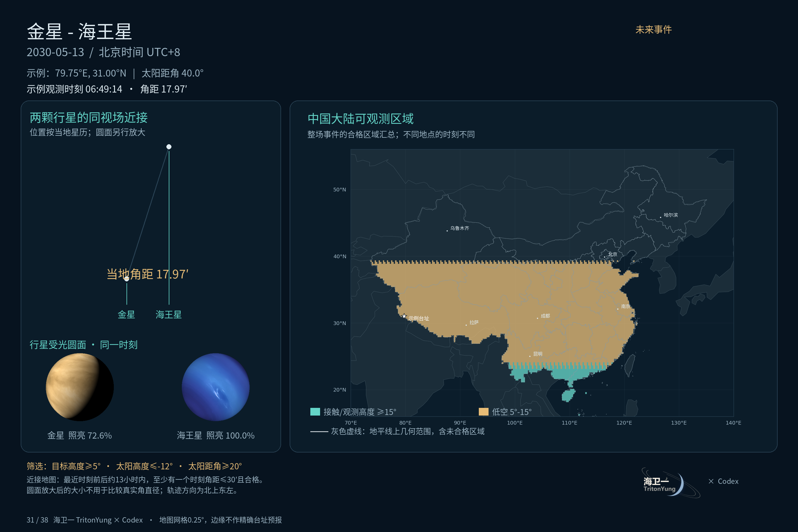This screenshot has width=798, height=532.
Task: Click the 南京 city label on map
Action: (626, 306)
